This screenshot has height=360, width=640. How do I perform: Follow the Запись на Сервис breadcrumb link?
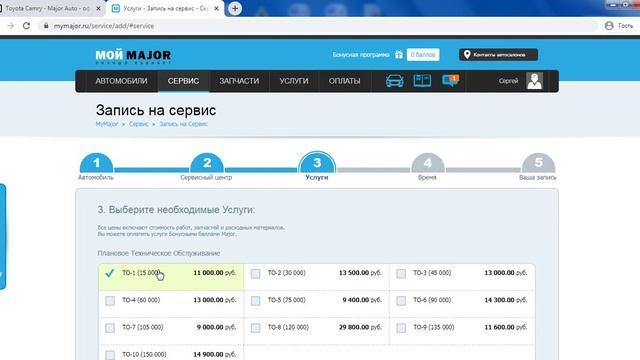point(183,124)
